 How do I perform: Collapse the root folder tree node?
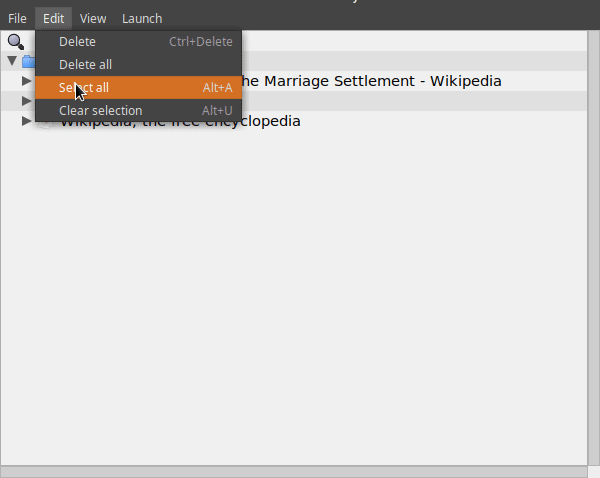(x=12, y=61)
